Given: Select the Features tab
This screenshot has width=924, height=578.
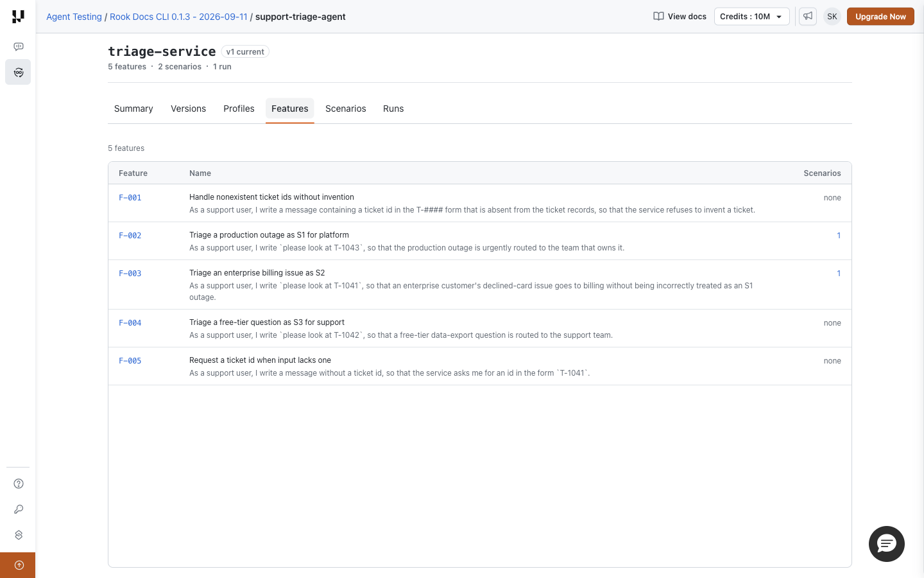Looking at the screenshot, I should click(290, 109).
